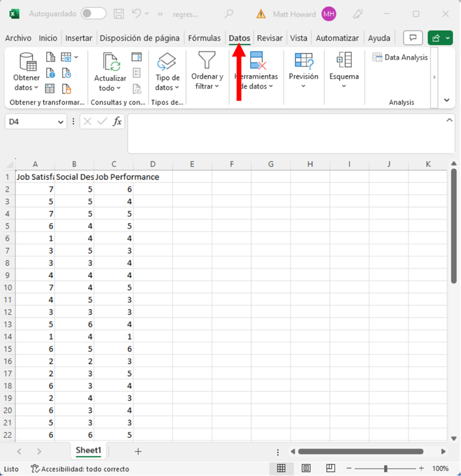Toggle the Autoguardado switch
This screenshot has height=476, width=461.
[93, 14]
